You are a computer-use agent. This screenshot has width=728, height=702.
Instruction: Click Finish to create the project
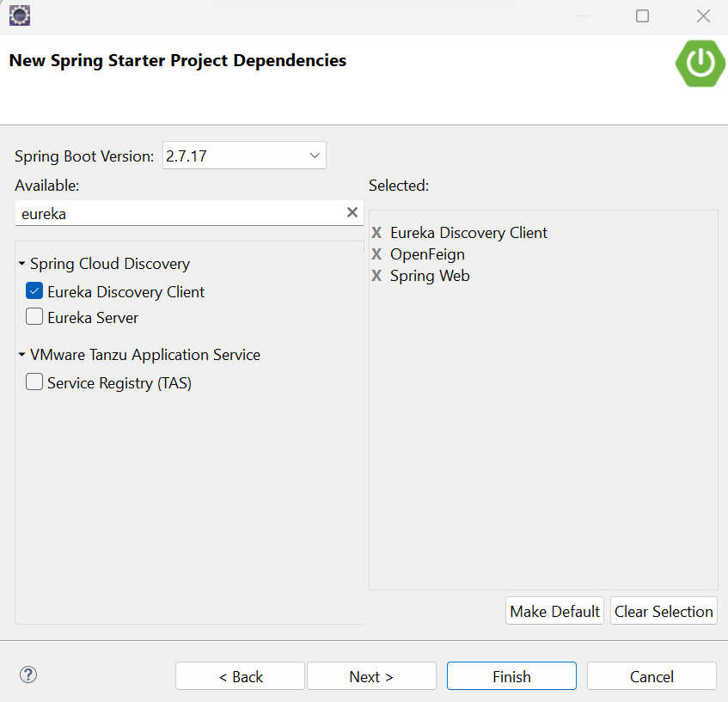coord(511,676)
